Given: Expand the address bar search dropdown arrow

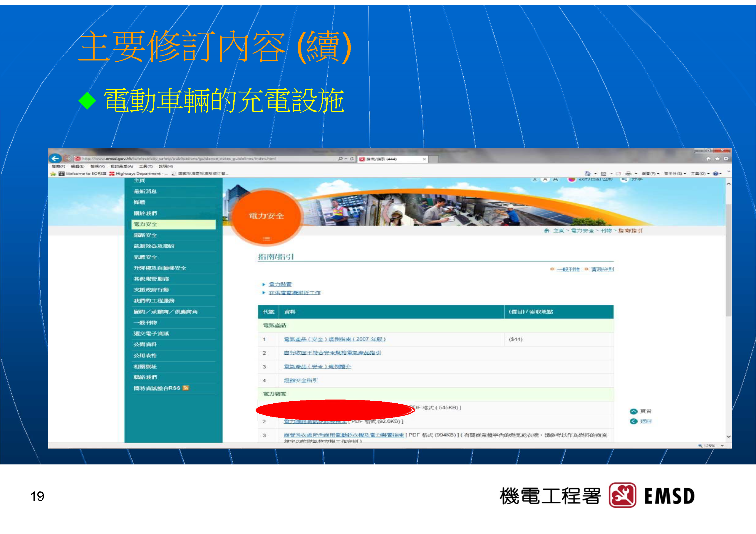Looking at the screenshot, I should [346, 159].
